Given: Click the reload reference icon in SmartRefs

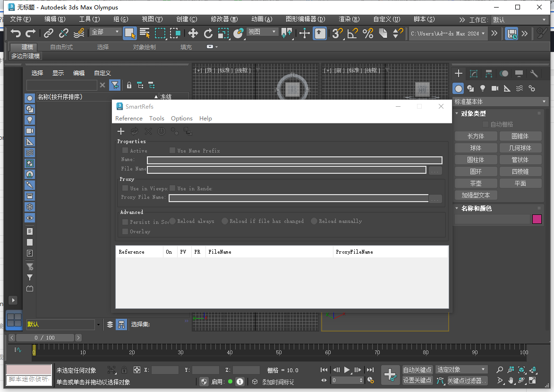Looking at the screenshot, I should point(134,131).
